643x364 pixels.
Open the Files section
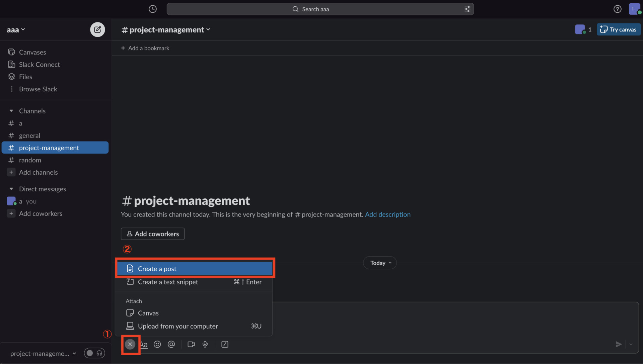26,77
